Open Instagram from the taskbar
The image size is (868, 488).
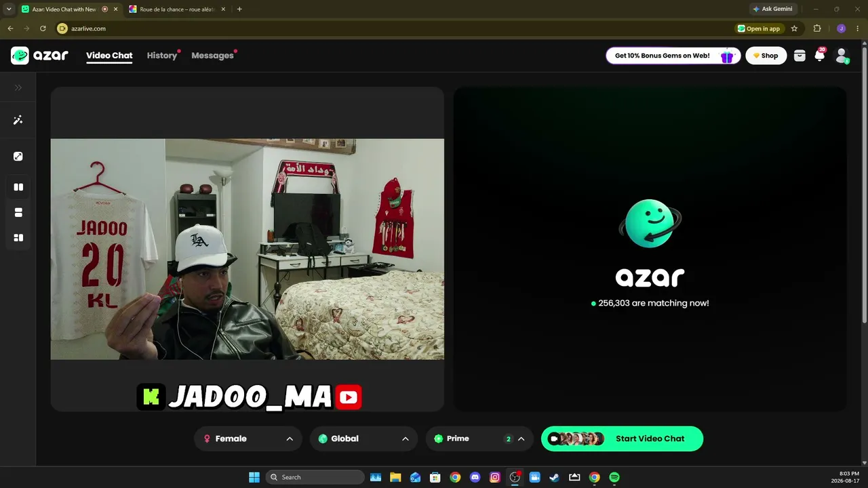(495, 477)
